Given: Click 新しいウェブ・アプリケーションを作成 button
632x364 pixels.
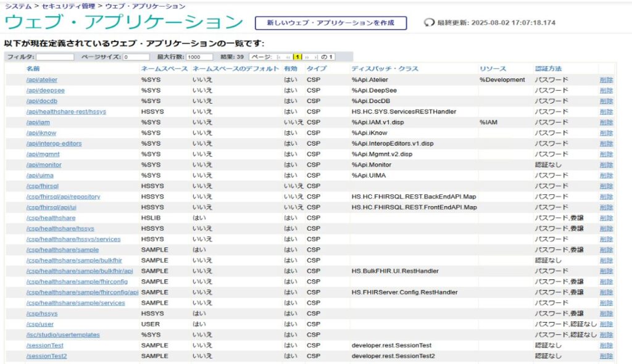Looking at the screenshot, I should click(x=331, y=23).
